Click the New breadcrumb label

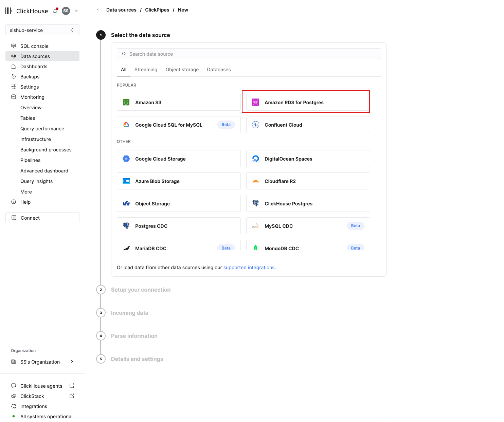point(183,10)
